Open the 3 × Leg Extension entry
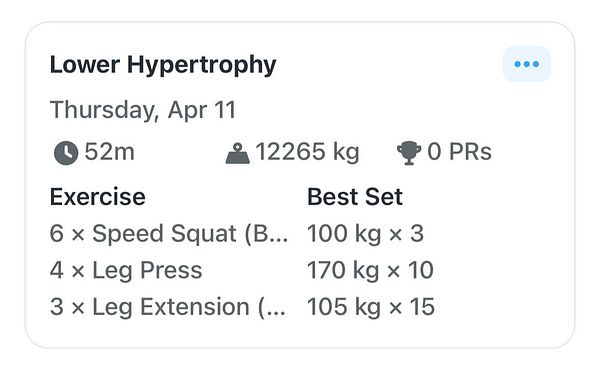 168,307
